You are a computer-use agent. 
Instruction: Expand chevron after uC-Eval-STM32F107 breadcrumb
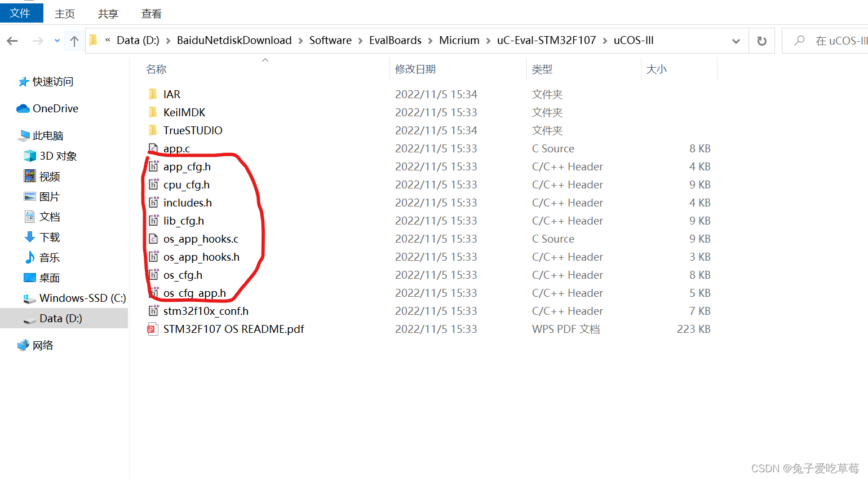(x=605, y=41)
